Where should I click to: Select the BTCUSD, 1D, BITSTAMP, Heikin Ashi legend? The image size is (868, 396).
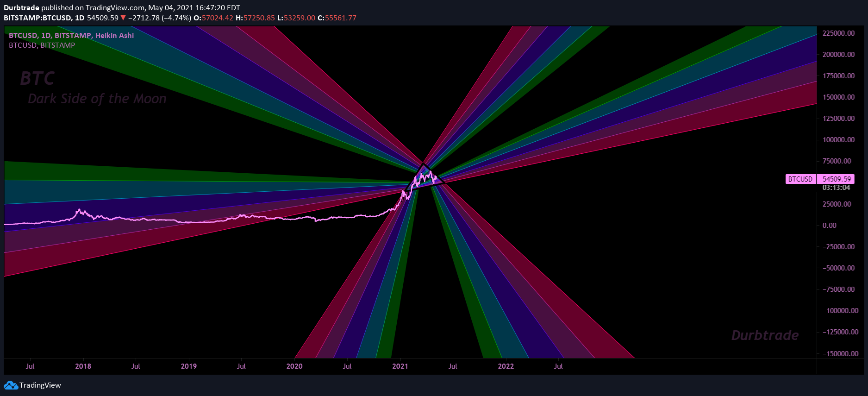71,35
